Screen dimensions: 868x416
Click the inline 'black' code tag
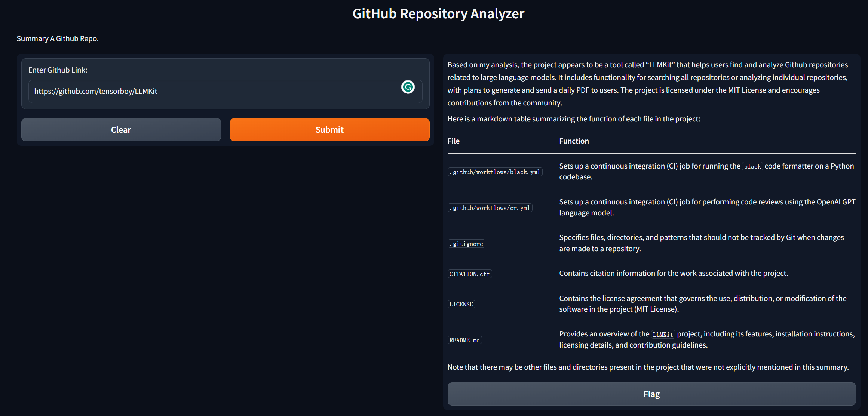752,166
